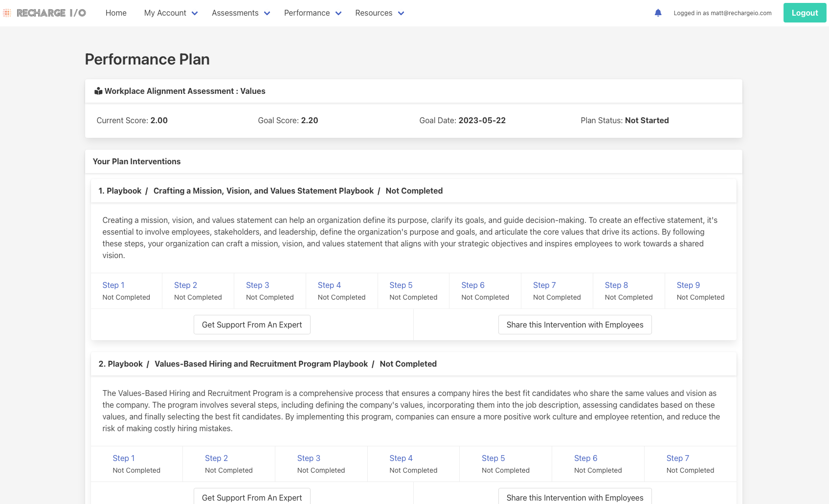This screenshot has height=504, width=829.
Task: Share the Mission, Vision, Values intervention with employees
Action: (x=575, y=325)
